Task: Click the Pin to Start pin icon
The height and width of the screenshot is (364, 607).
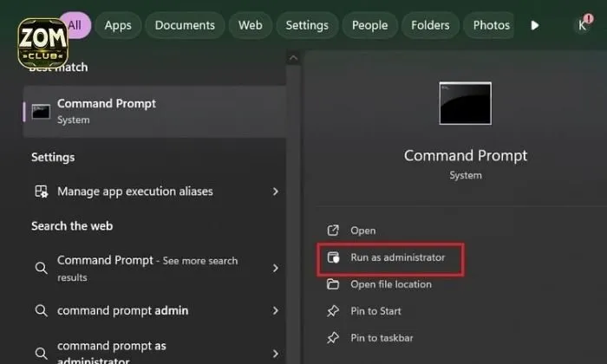Action: [332, 311]
